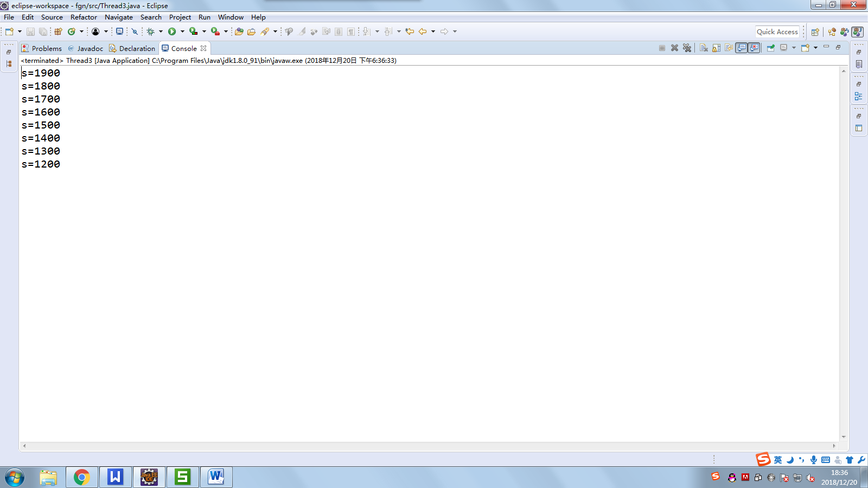Click the Back navigation arrow
Image resolution: width=868 pixels, height=488 pixels.
click(423, 31)
